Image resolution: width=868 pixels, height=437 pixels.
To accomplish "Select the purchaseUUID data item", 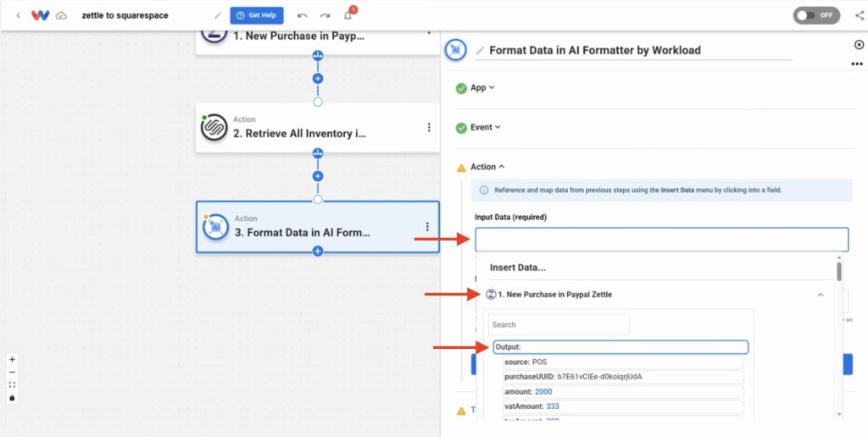I will (623, 377).
